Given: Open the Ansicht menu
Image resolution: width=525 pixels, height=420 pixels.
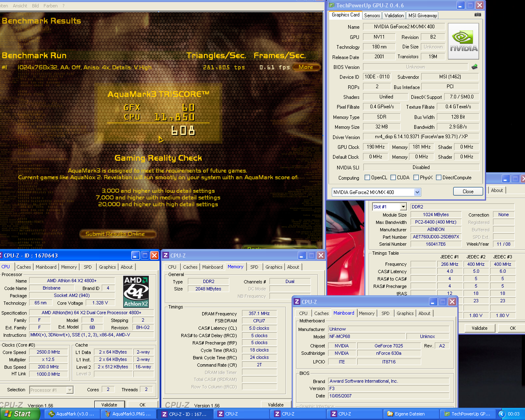Looking at the screenshot, I should tap(20, 6).
